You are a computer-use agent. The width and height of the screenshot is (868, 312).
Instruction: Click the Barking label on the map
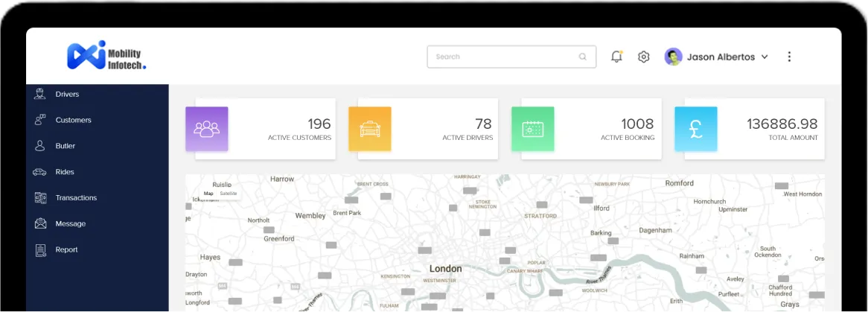click(x=601, y=233)
